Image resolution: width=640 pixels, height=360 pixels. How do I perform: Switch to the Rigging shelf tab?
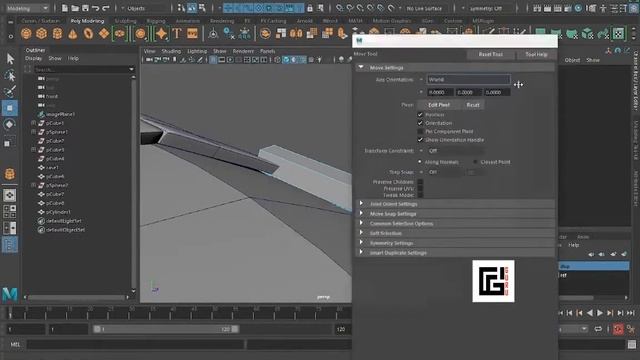156,21
